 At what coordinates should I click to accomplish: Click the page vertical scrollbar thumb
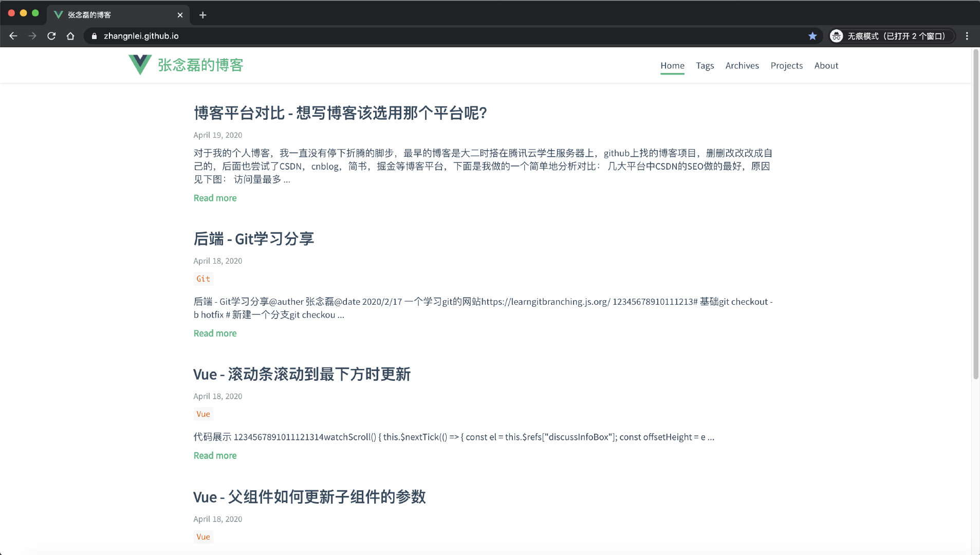click(x=976, y=214)
